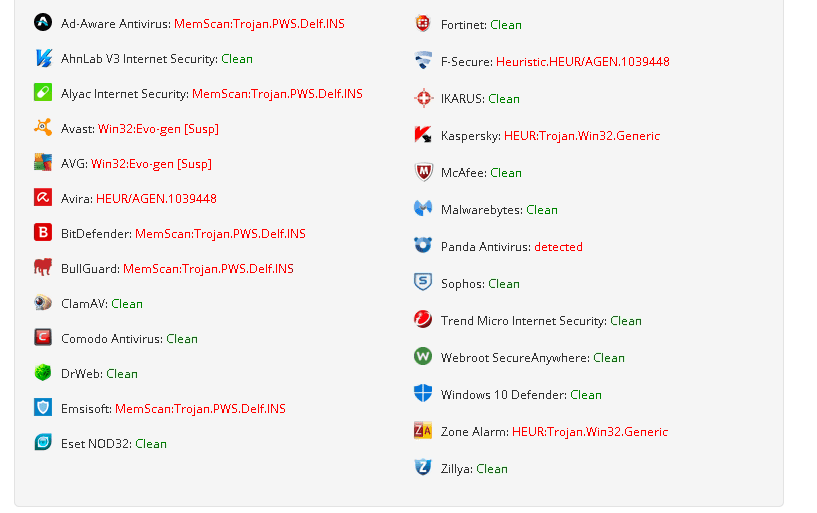This screenshot has width=817, height=513.
Task: Click the Ad-Aware Antivirus logo icon
Action: pos(43,22)
